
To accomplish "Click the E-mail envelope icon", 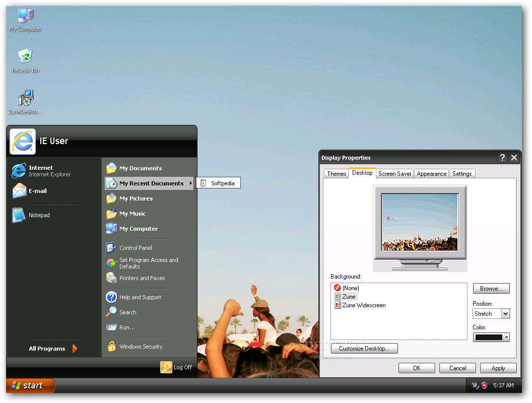I will (x=19, y=191).
